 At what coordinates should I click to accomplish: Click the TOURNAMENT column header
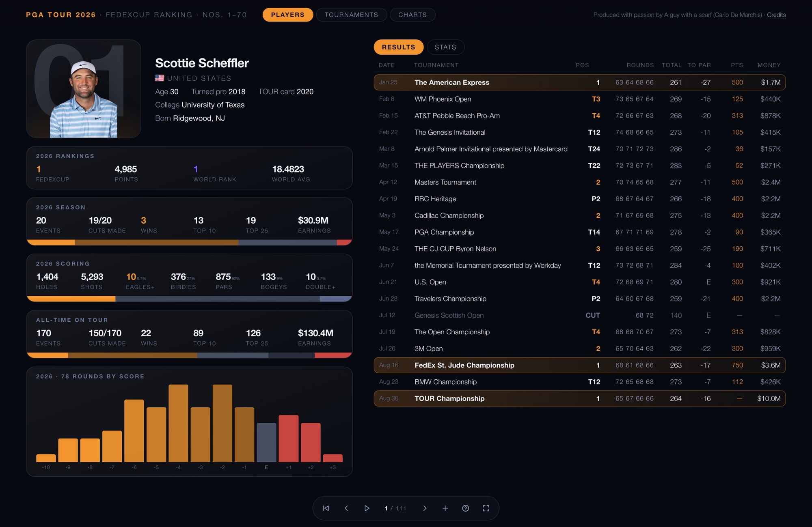click(x=436, y=65)
